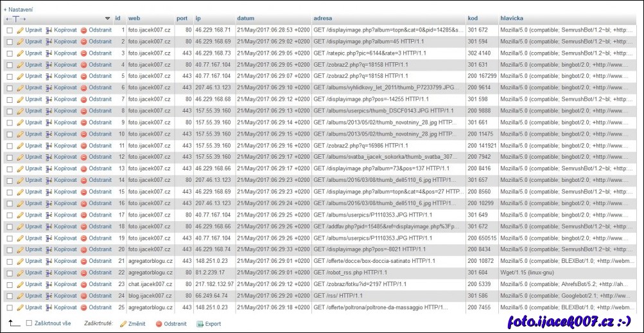Expand the + Nastavení options section

[x=18, y=10]
